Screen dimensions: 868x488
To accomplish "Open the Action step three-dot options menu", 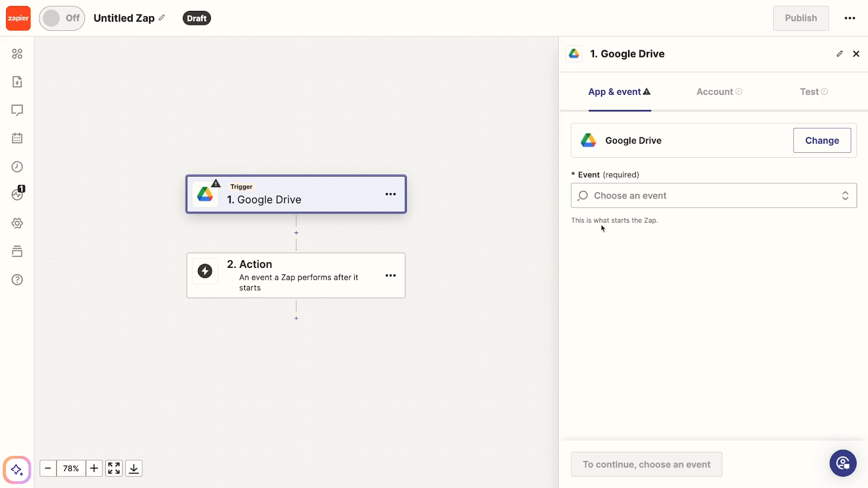I will 391,275.
